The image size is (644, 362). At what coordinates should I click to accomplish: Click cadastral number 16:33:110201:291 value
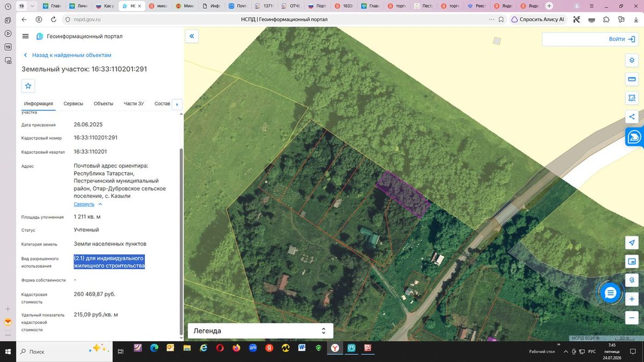[96, 138]
